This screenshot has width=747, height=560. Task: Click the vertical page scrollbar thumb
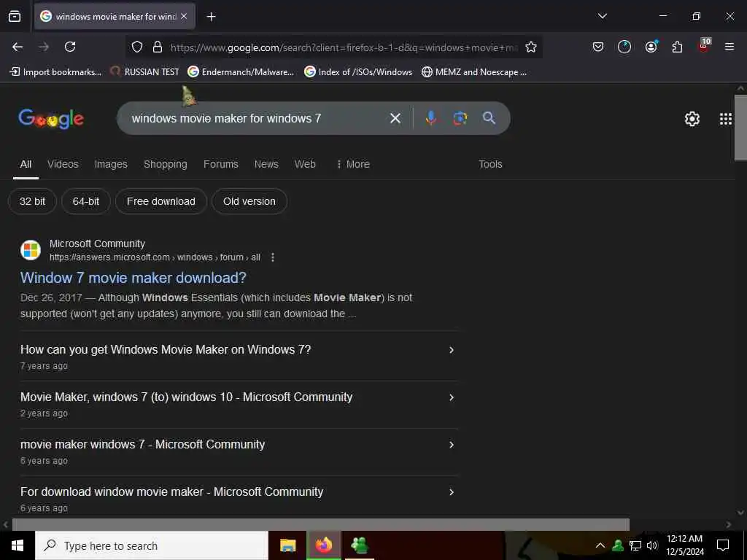point(740,128)
